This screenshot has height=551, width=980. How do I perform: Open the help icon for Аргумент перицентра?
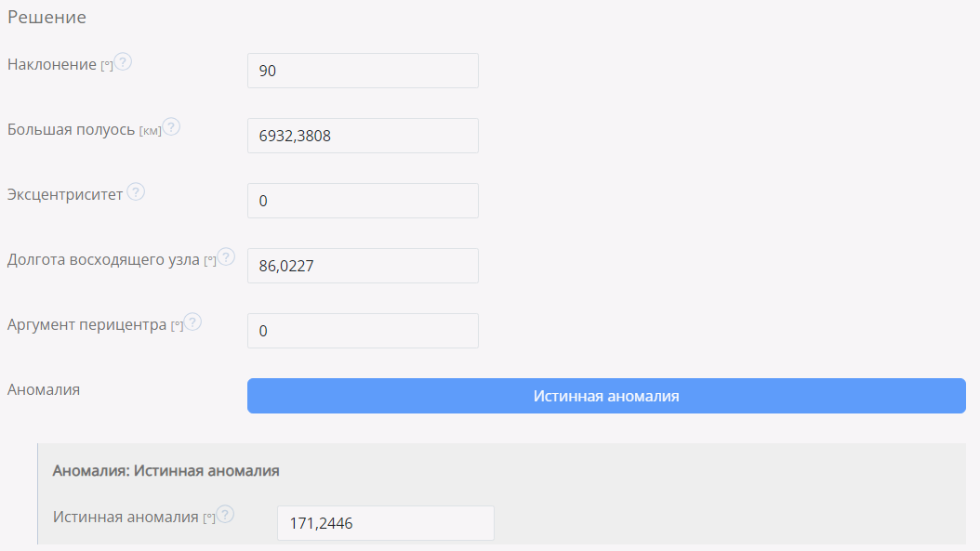(192, 322)
